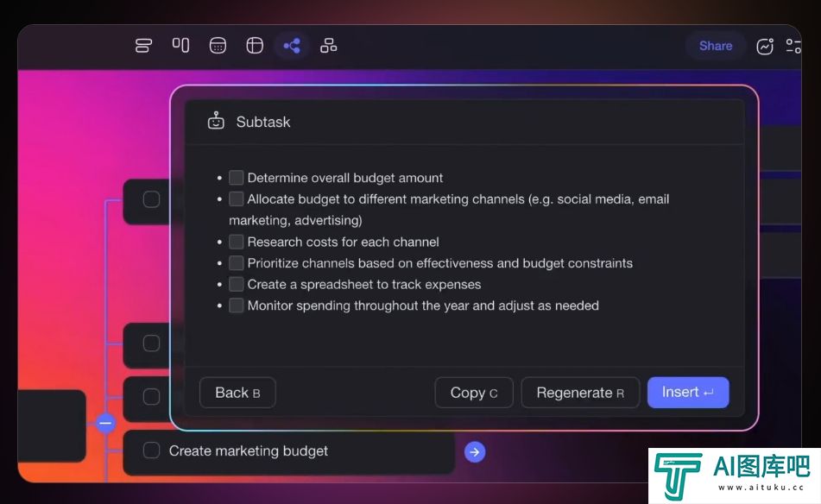Click the Regenerate button

click(580, 393)
